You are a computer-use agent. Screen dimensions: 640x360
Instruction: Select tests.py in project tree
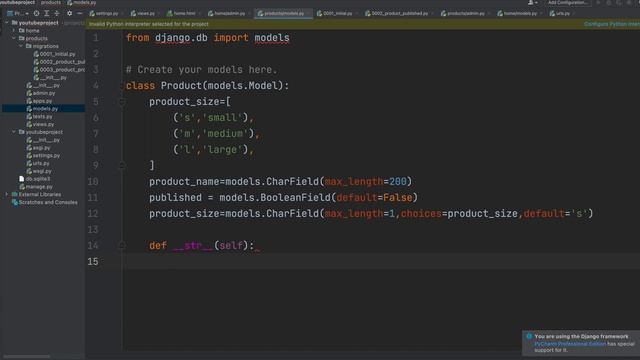(x=43, y=116)
